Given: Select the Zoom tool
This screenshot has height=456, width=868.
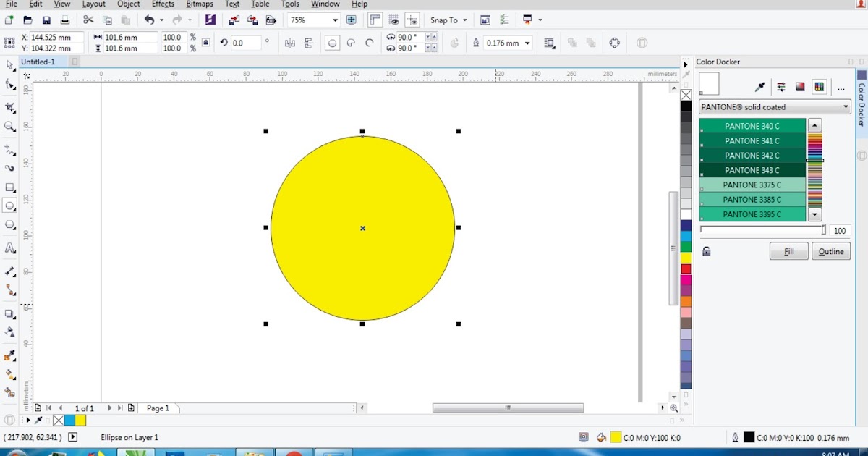Looking at the screenshot, I should pyautogui.click(x=9, y=127).
